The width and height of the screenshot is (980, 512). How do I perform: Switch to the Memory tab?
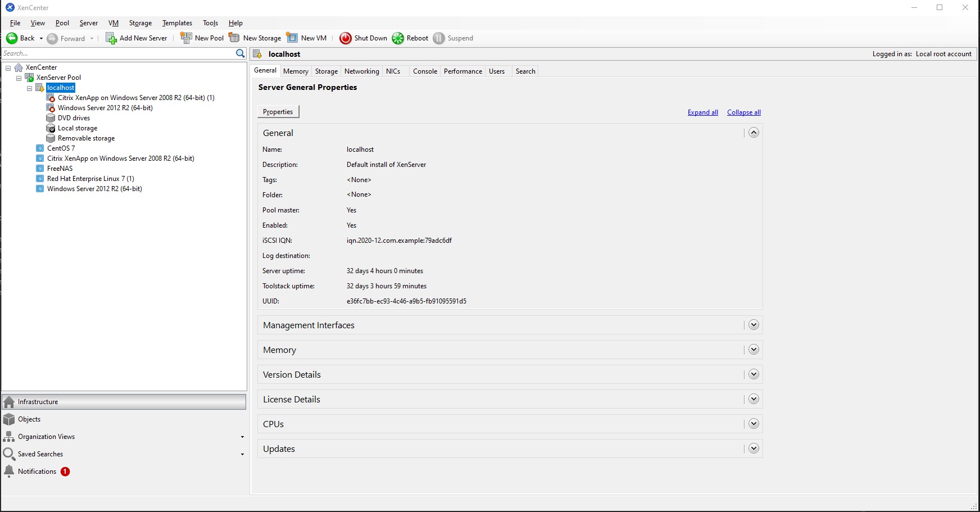coord(296,71)
